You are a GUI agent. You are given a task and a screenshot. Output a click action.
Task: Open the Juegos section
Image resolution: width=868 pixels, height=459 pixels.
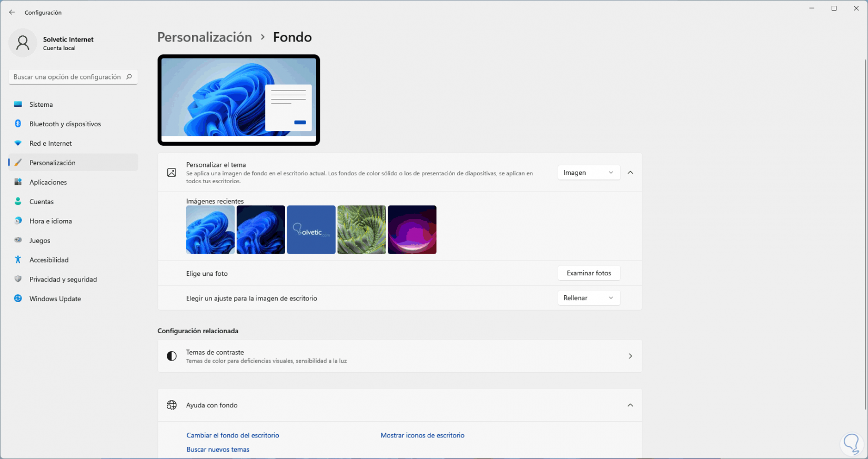click(x=73, y=241)
